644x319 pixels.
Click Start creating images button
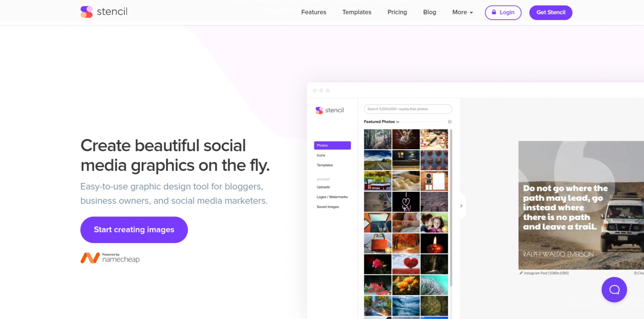point(134,230)
